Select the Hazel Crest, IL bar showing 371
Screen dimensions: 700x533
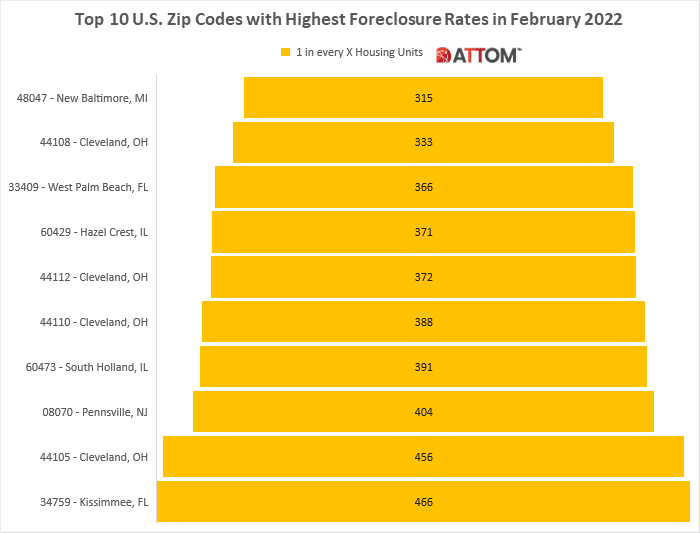click(x=423, y=232)
